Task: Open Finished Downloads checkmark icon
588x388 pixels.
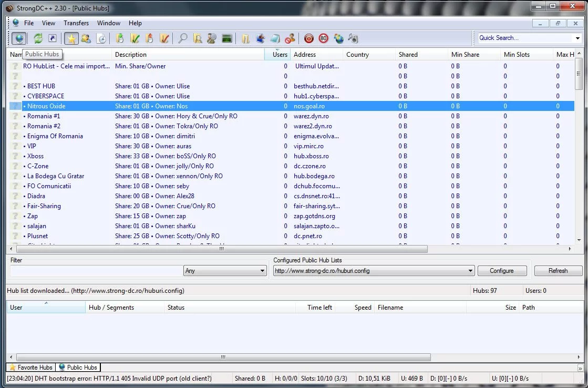Action: (135, 38)
